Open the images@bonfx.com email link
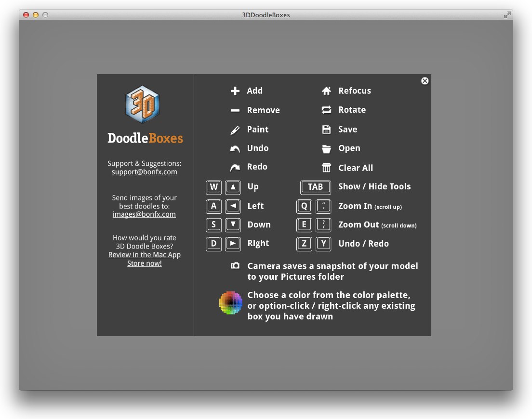Viewport: 532px width, 419px height. (144, 214)
